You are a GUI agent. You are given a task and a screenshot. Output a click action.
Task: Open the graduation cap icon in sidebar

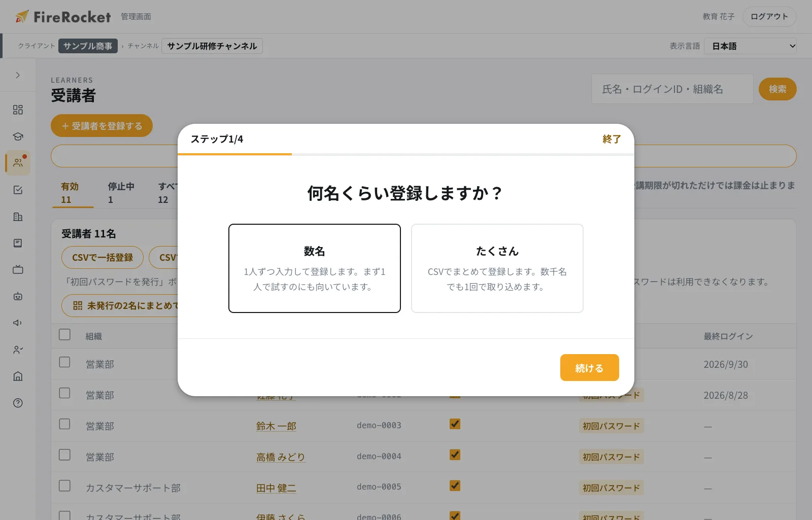click(x=18, y=136)
